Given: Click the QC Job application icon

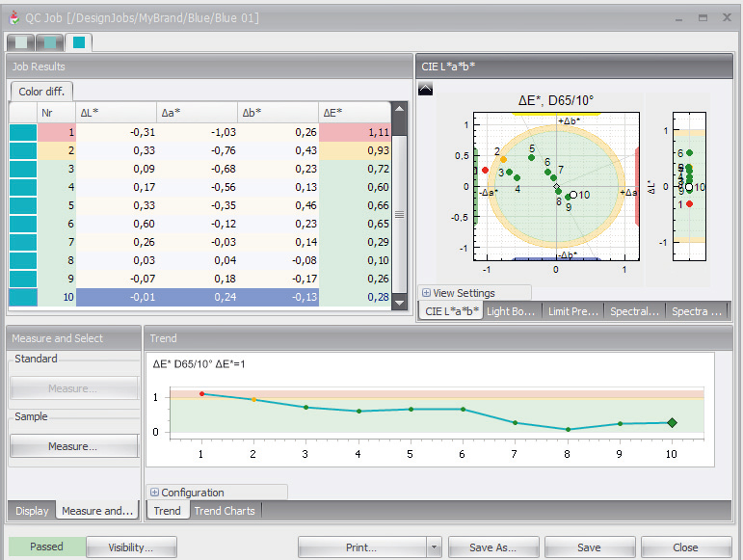Looking at the screenshot, I should (x=14, y=18).
